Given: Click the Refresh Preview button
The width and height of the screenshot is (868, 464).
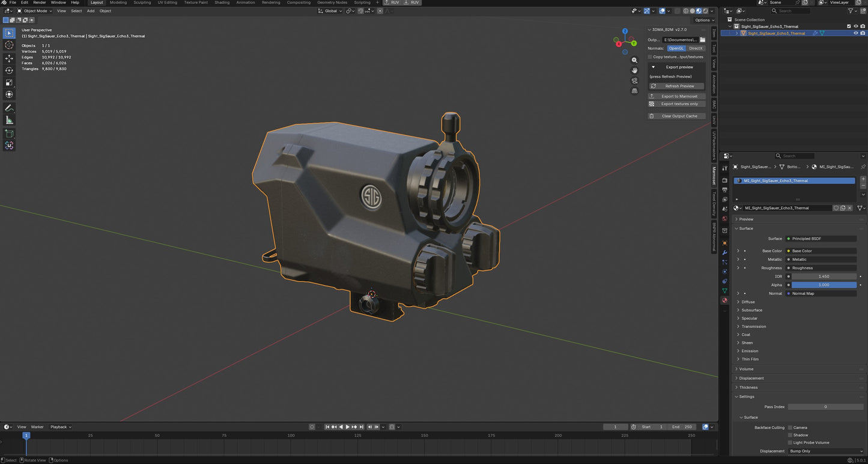Looking at the screenshot, I should [x=676, y=86].
